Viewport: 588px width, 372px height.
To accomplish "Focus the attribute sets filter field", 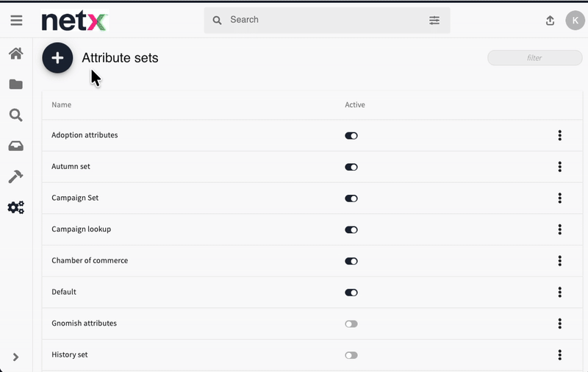I will [x=534, y=58].
